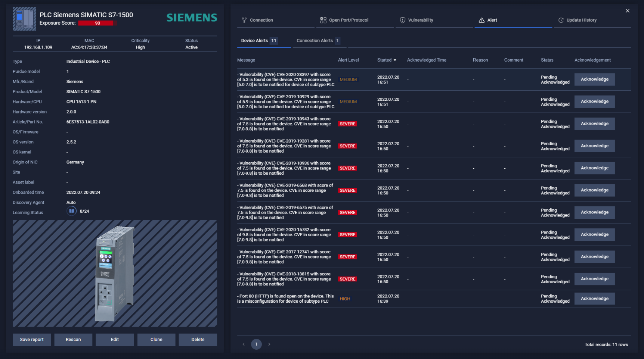Click the Connection tab icon
The width and height of the screenshot is (644, 359).
coord(244,20)
